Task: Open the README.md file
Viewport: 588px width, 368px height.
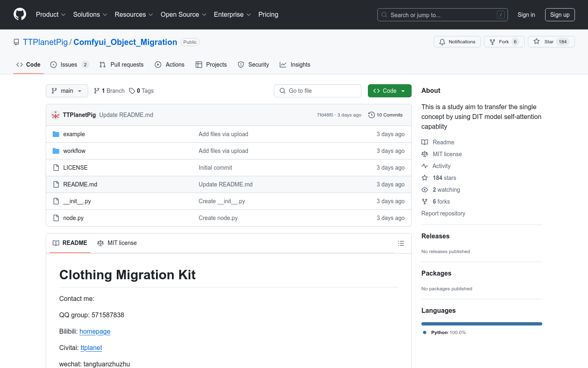Action: tap(80, 184)
